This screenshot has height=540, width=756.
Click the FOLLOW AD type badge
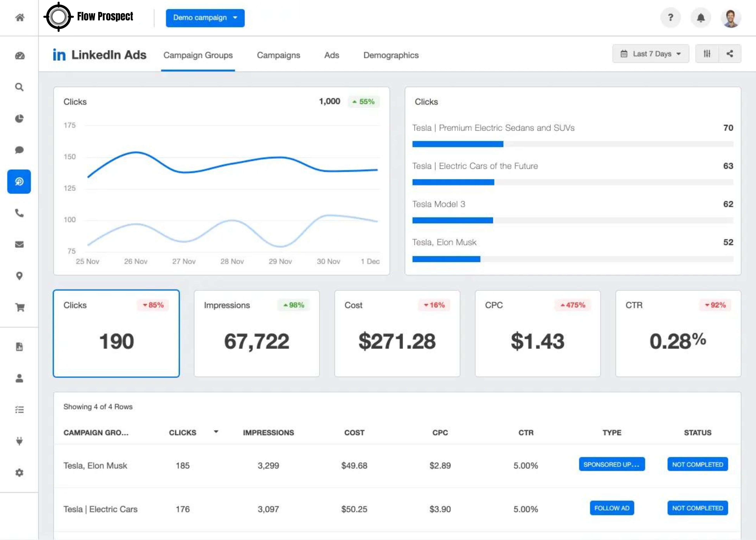pos(612,508)
